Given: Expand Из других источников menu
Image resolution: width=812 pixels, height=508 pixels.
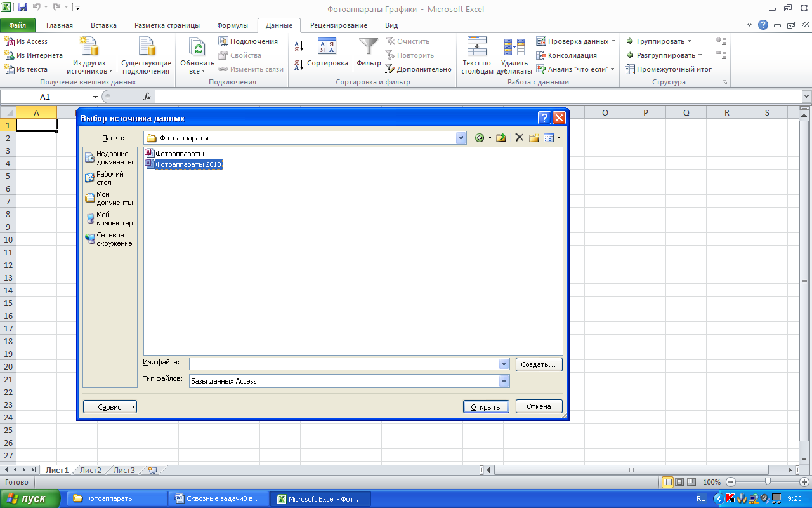Looking at the screenshot, I should tap(89, 56).
